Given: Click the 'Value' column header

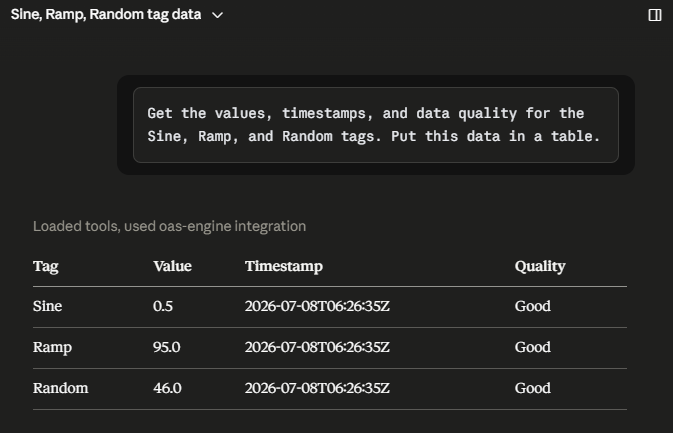Looking at the screenshot, I should 172,266.
